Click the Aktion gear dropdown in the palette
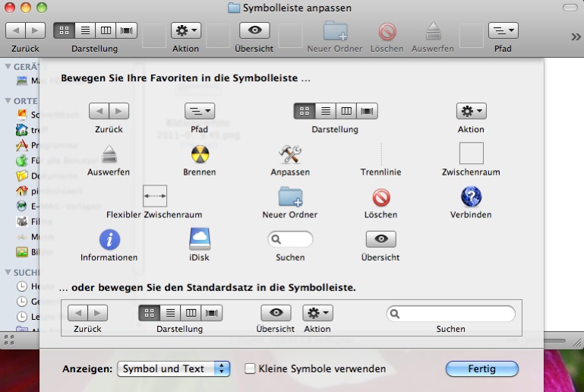 pos(471,111)
